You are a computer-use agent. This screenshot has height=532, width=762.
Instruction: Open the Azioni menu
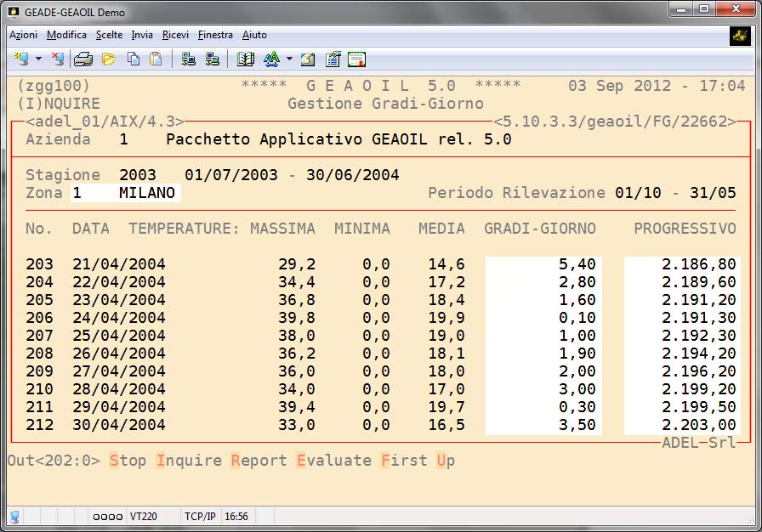(23, 35)
